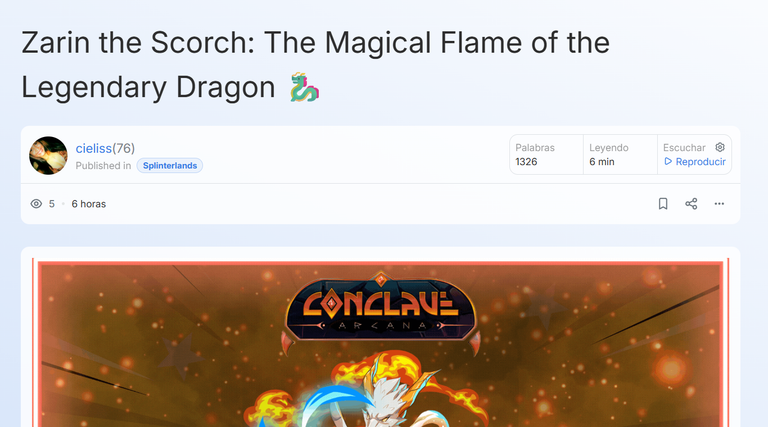
Task: Bookmark this post with the bookmark icon
Action: [x=663, y=204]
